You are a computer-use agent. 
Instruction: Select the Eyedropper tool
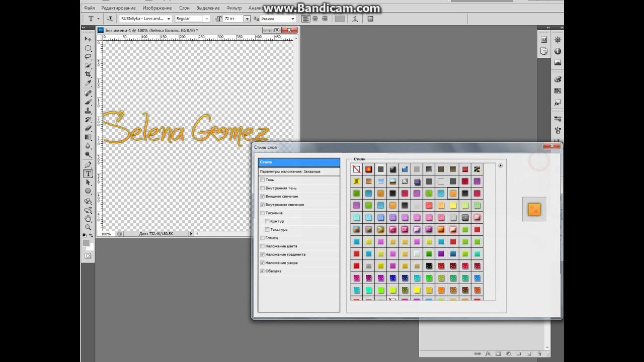click(x=88, y=83)
